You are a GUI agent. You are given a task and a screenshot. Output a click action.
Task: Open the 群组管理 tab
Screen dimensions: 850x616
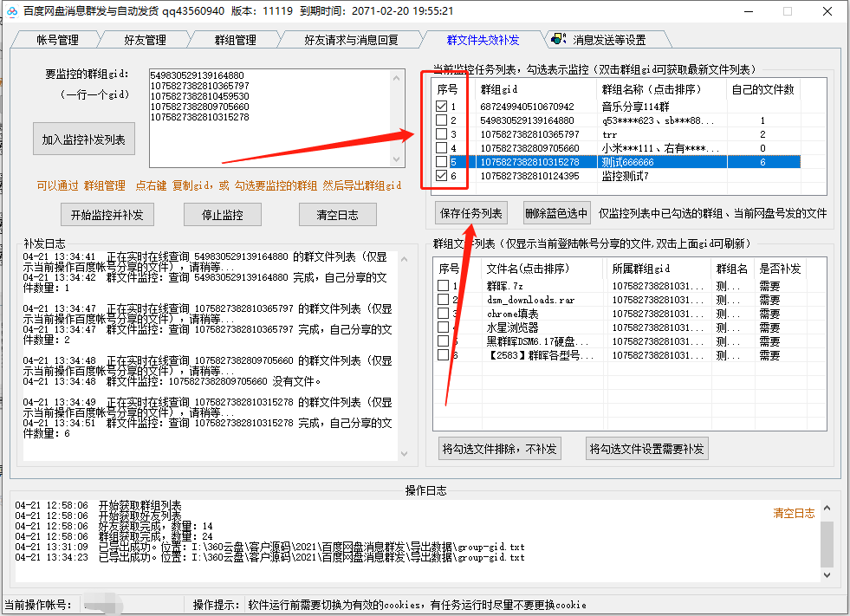pyautogui.click(x=234, y=38)
